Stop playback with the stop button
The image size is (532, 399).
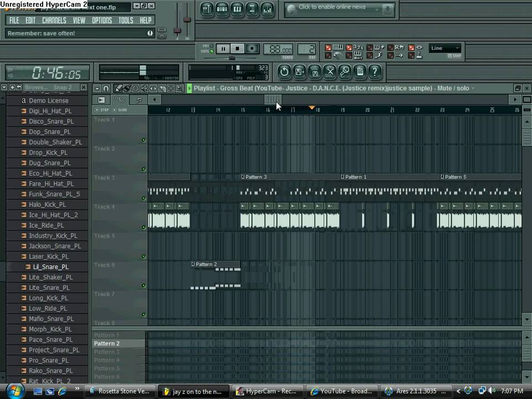tap(238, 49)
